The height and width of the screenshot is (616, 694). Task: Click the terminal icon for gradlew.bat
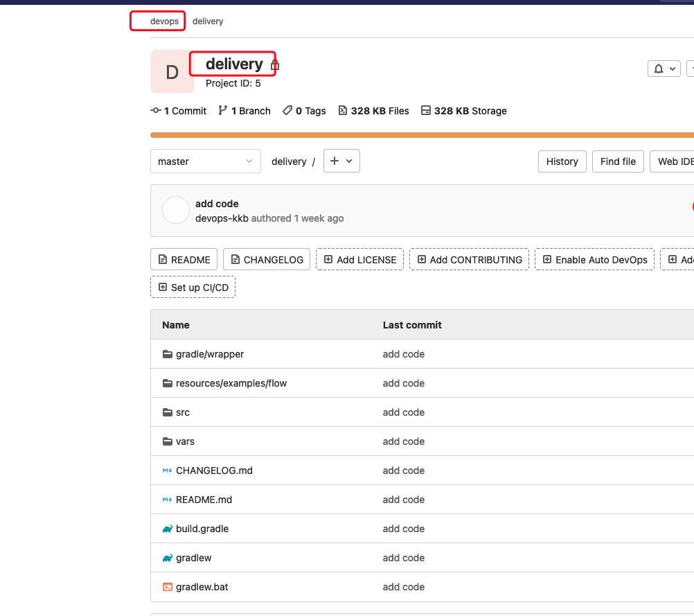pyautogui.click(x=168, y=587)
